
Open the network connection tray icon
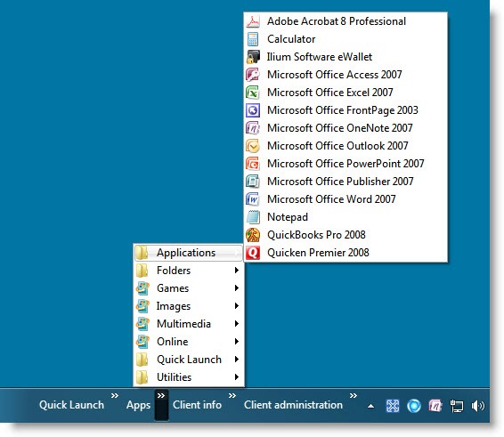pyautogui.click(x=457, y=406)
